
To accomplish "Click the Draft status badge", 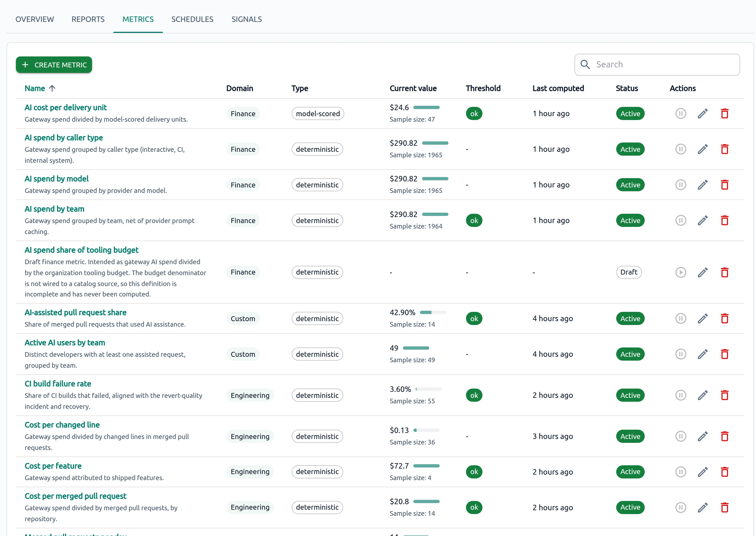I will pyautogui.click(x=629, y=272).
